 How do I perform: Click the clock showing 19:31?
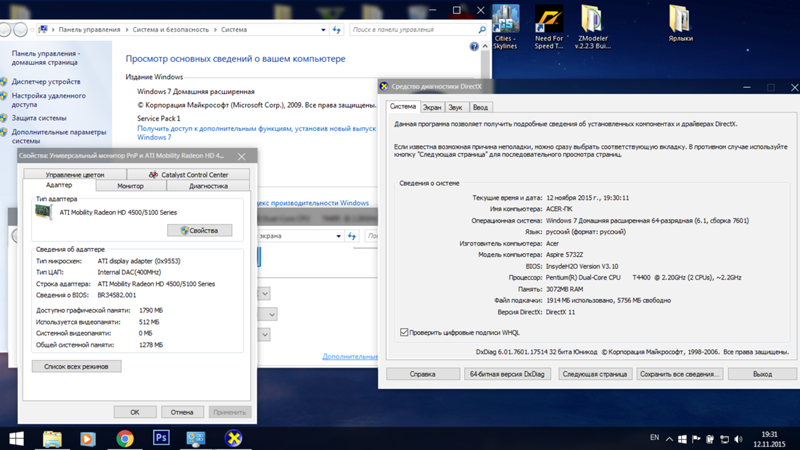[x=769, y=434]
